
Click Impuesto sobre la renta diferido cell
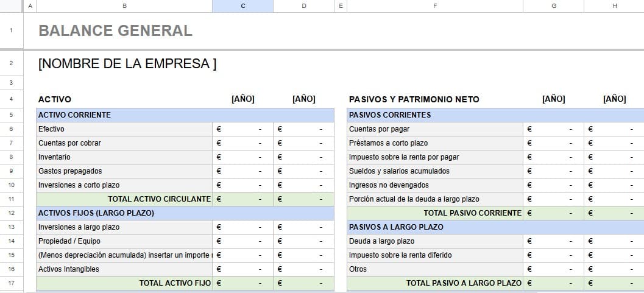435,255
